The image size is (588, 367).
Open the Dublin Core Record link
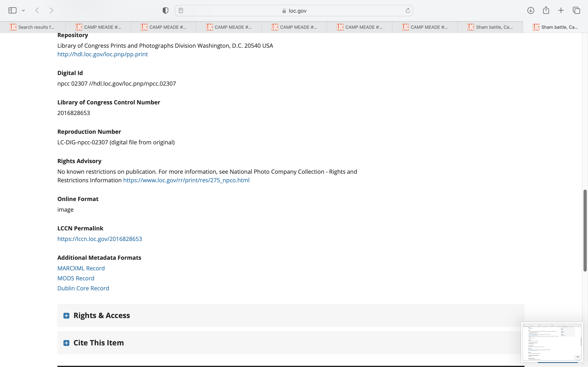[x=83, y=288]
